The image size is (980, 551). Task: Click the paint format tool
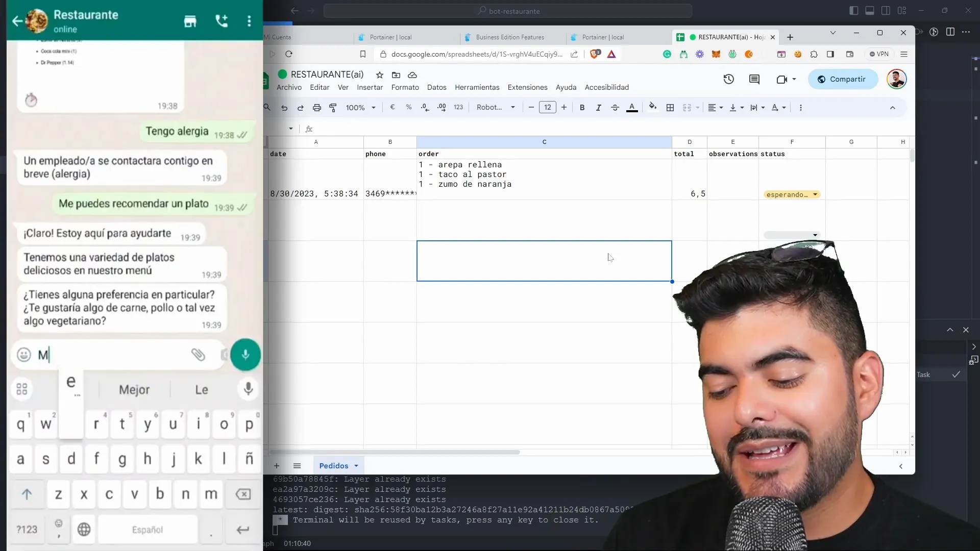333,108
